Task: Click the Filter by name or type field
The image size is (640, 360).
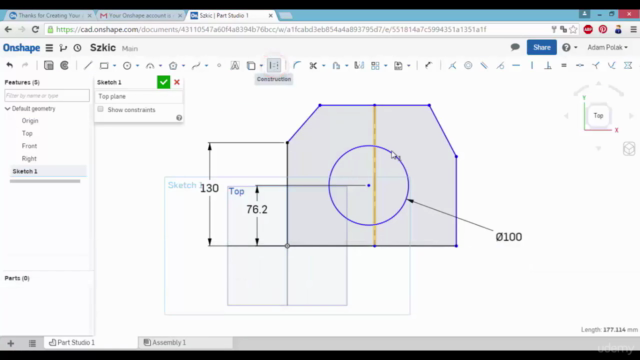Action: [47, 96]
